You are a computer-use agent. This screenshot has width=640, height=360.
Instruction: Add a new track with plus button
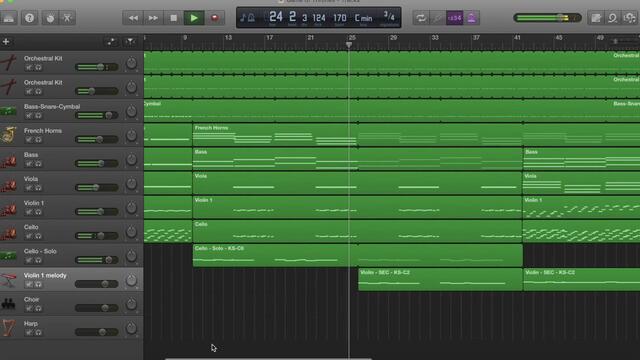click(x=6, y=42)
